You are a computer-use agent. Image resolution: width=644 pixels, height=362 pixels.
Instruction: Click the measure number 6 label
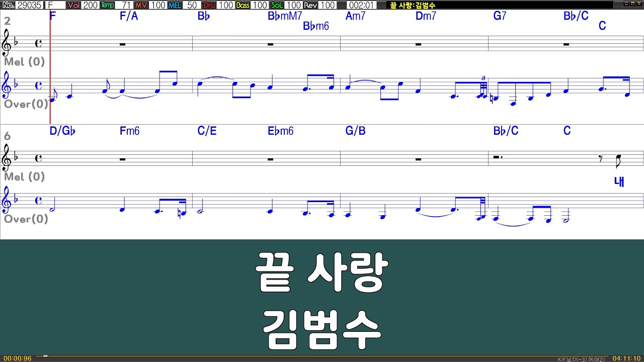tap(7, 136)
